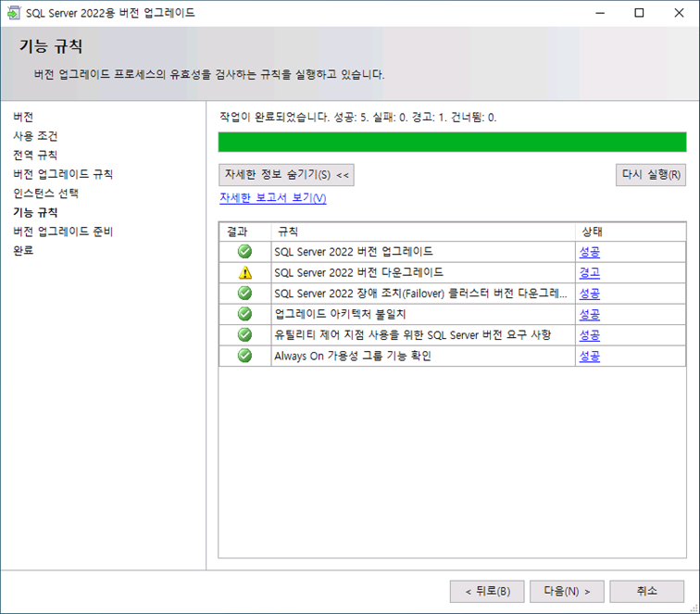700x614 pixels.
Task: Minimize the setup window
Action: (x=600, y=13)
